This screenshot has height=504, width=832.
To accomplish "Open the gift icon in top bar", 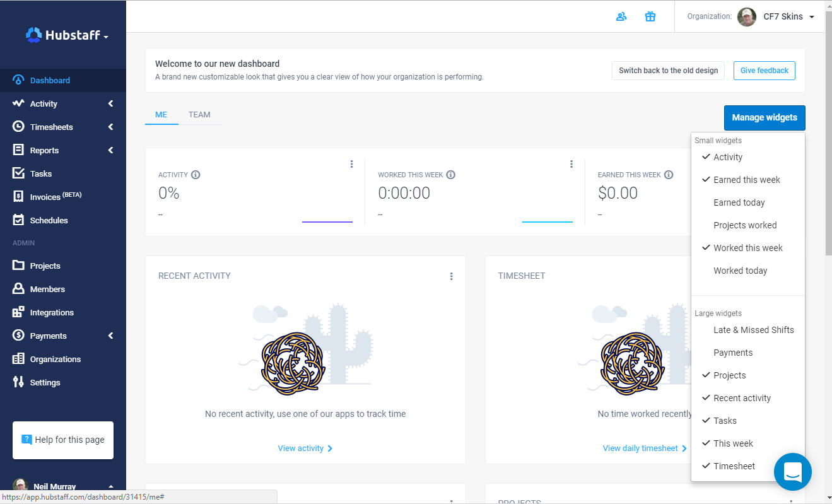I will point(650,16).
